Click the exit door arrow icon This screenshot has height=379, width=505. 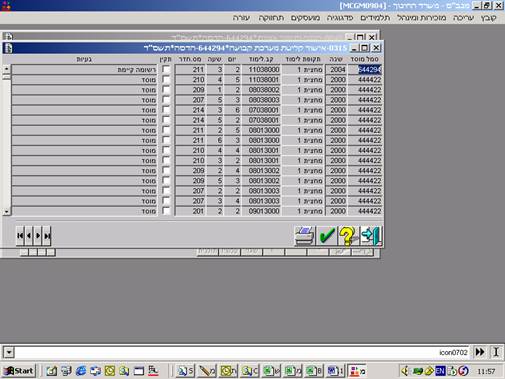(371, 236)
